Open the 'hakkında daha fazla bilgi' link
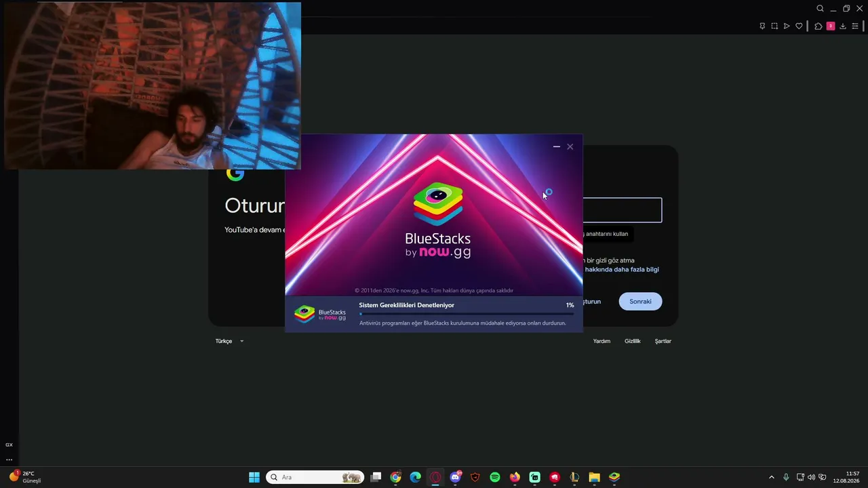The image size is (868, 488). (x=622, y=270)
